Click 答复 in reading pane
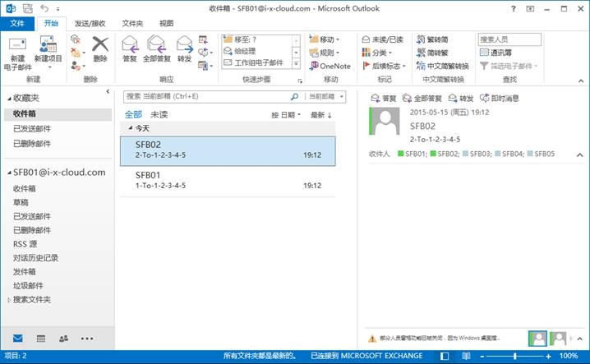This screenshot has height=364, width=590. click(x=384, y=99)
